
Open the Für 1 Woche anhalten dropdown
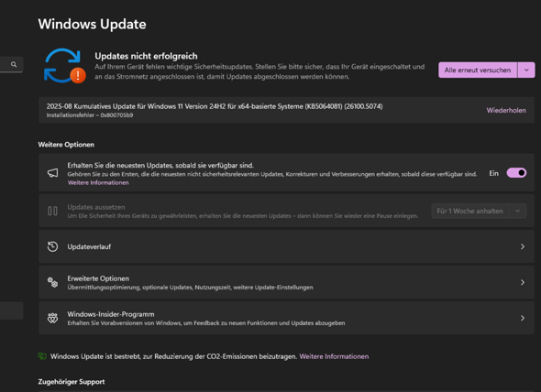(x=479, y=211)
